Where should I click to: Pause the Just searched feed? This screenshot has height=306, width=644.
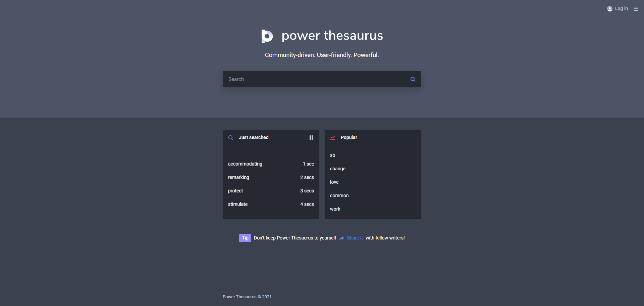click(x=311, y=138)
